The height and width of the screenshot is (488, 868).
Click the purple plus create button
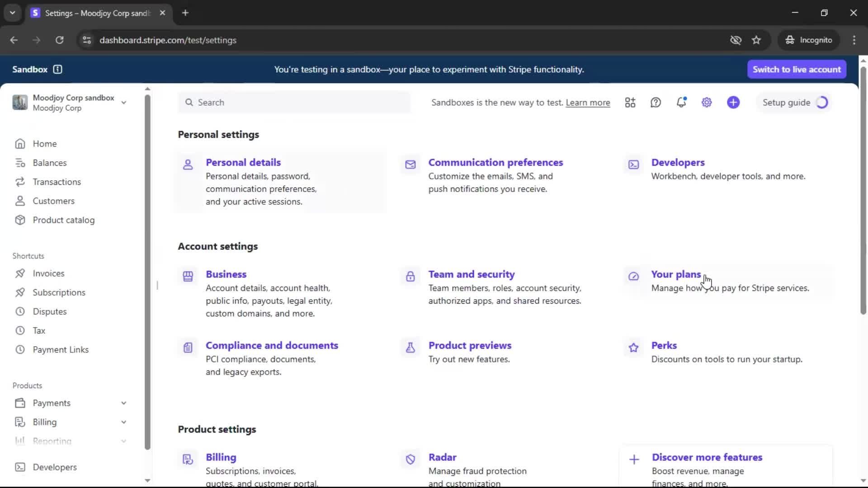pyautogui.click(x=733, y=103)
